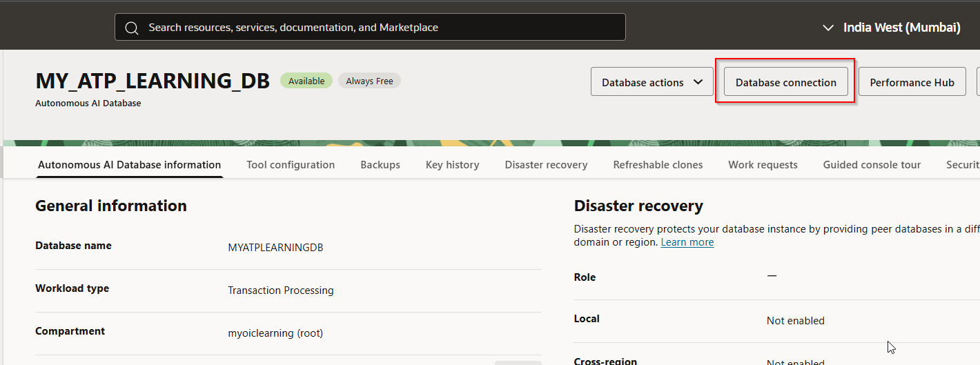Click the myoiclearning (root) compartment value

click(x=275, y=333)
